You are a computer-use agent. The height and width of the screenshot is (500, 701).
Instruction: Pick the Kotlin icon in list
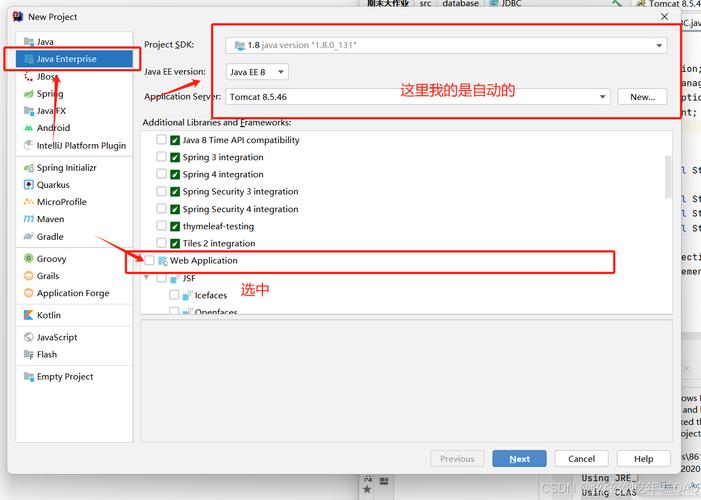click(28, 315)
